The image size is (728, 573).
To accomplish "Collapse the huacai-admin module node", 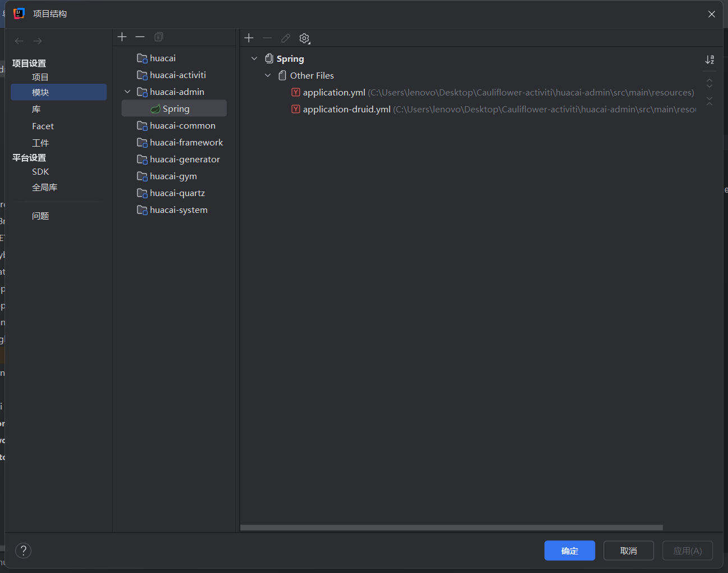I will point(127,92).
